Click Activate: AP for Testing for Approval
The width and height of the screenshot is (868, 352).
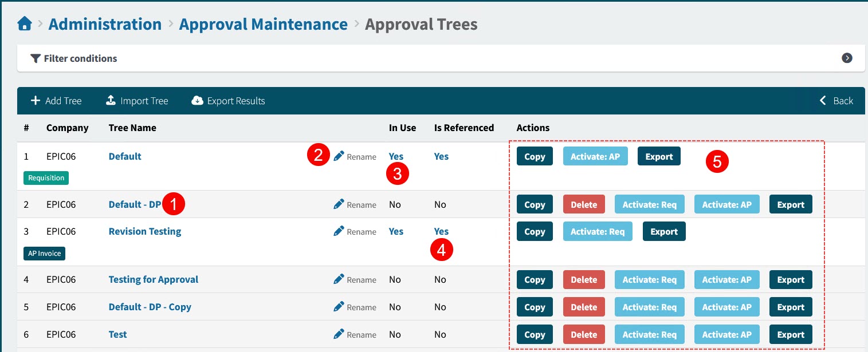coord(727,279)
